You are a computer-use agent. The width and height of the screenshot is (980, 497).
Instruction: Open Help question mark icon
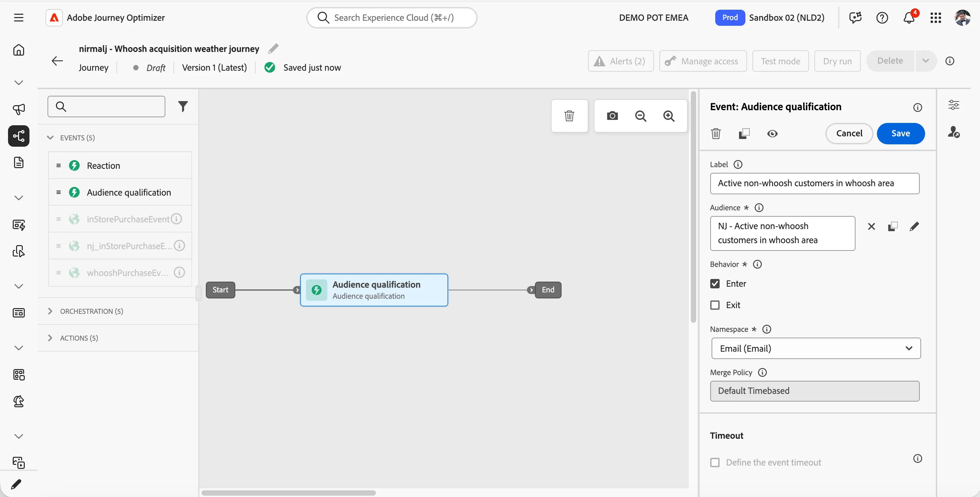(882, 17)
